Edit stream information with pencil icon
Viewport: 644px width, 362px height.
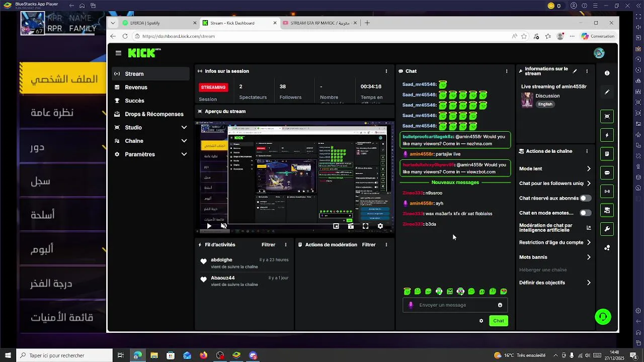pos(575,71)
